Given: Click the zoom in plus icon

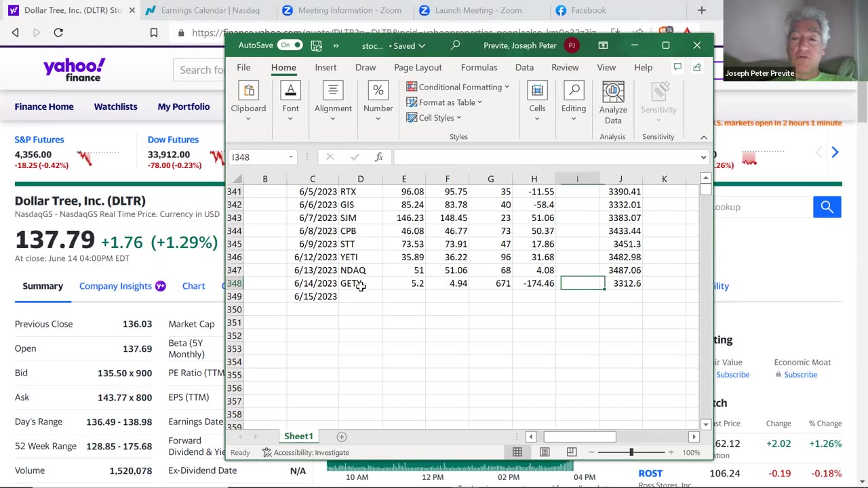Looking at the screenshot, I should pyautogui.click(x=671, y=452).
